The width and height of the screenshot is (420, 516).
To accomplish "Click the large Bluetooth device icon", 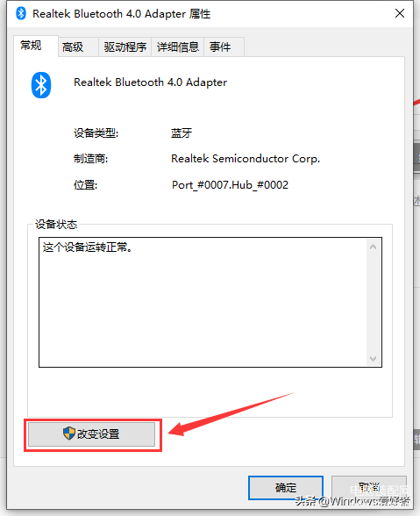I will click(x=41, y=85).
